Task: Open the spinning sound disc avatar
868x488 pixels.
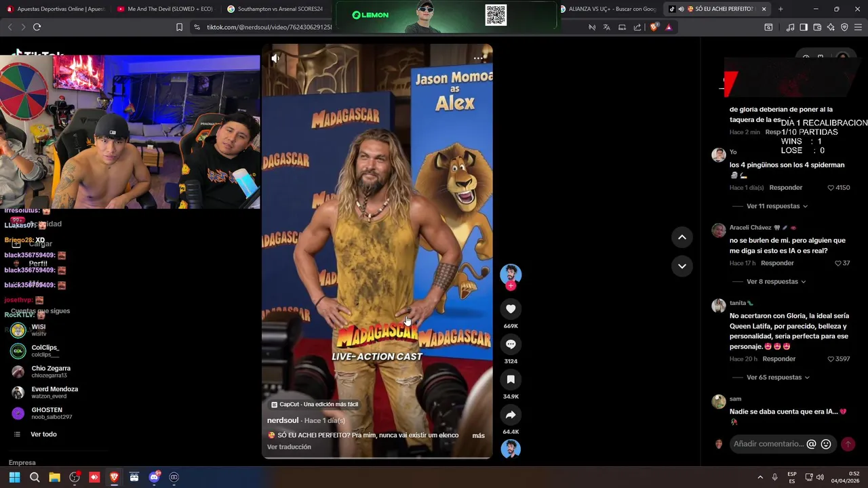Action: [511, 449]
